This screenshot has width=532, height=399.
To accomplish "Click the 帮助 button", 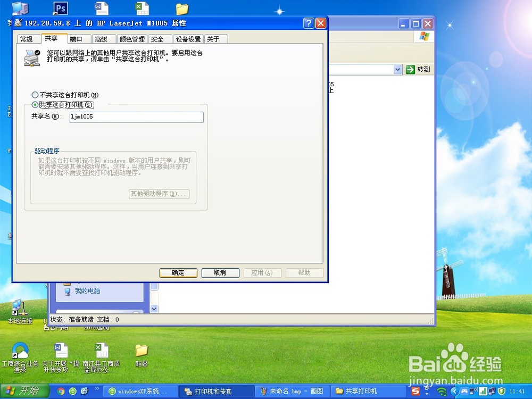I will point(304,273).
